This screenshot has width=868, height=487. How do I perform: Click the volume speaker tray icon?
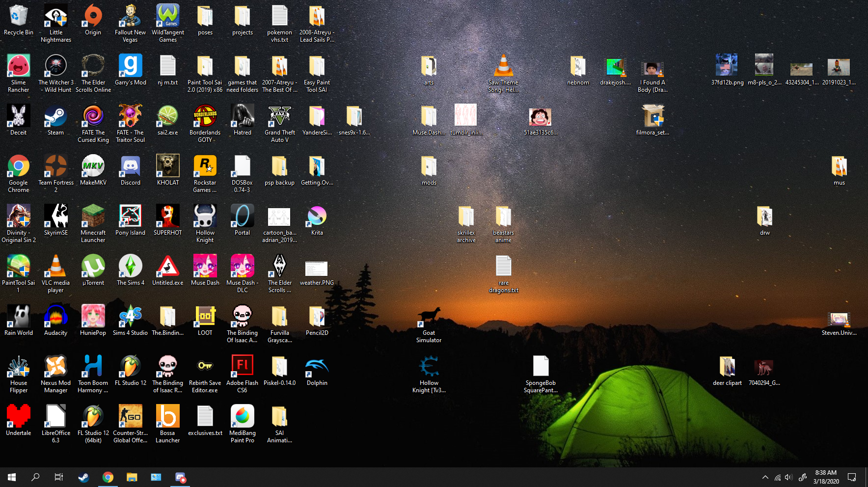coord(789,477)
